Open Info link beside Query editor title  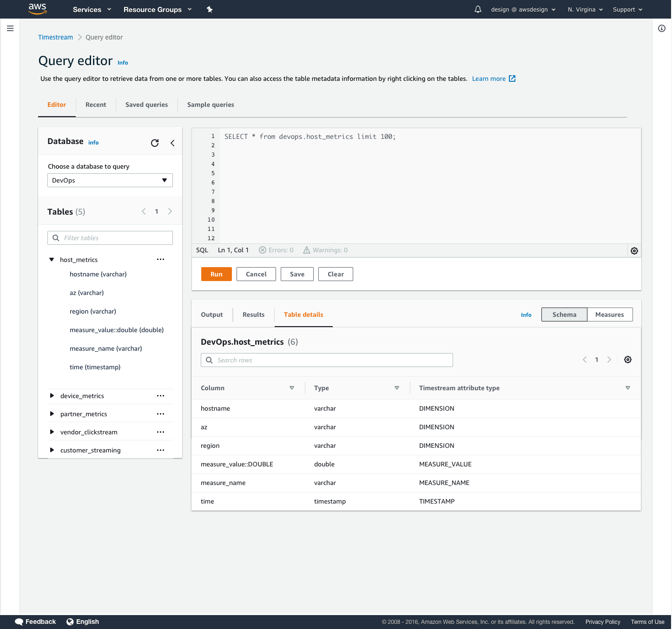pyautogui.click(x=123, y=63)
